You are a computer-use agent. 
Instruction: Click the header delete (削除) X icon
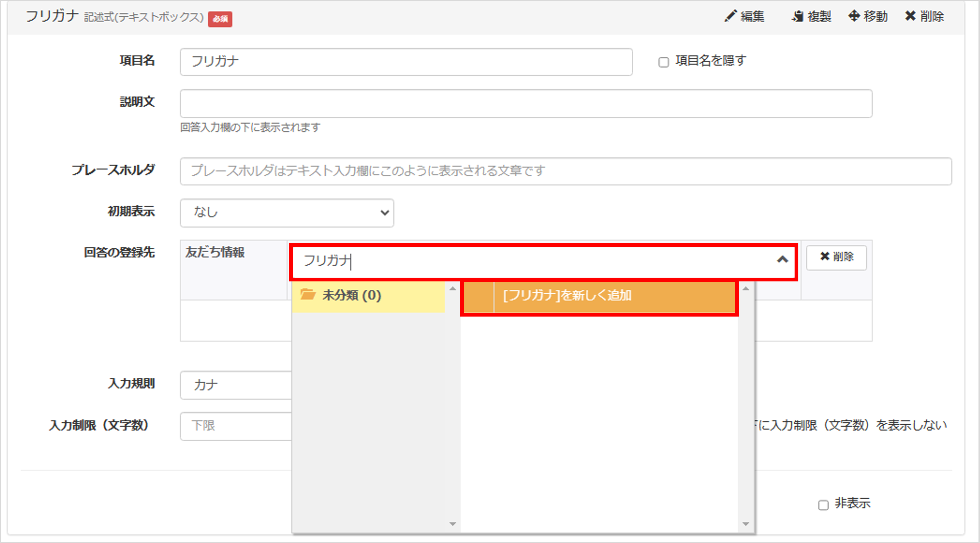pyautogui.click(x=910, y=16)
